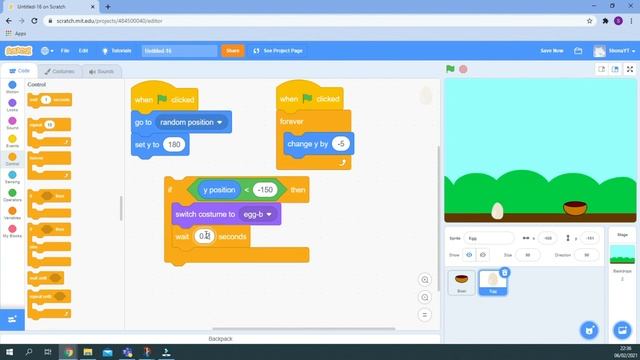This screenshot has width=640, height=360.
Task: Reset workspace zoom to default
Action: [424, 315]
